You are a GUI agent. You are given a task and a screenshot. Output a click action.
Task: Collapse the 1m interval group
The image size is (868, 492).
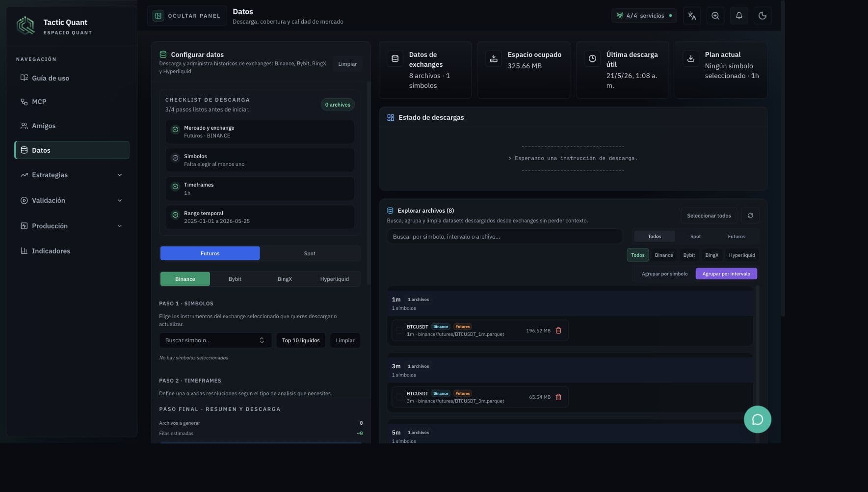(x=570, y=303)
